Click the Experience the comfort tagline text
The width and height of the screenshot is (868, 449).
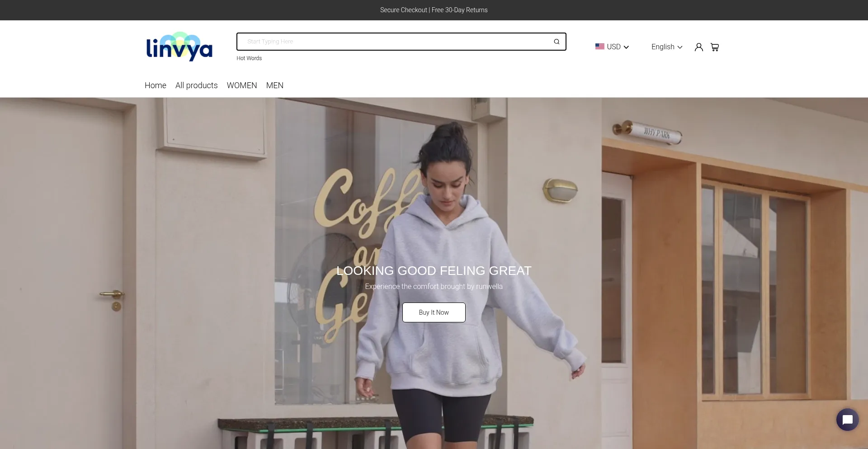pyautogui.click(x=434, y=286)
